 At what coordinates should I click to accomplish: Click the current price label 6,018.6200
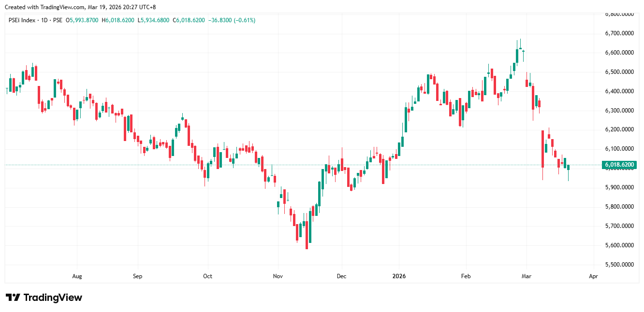[619, 165]
